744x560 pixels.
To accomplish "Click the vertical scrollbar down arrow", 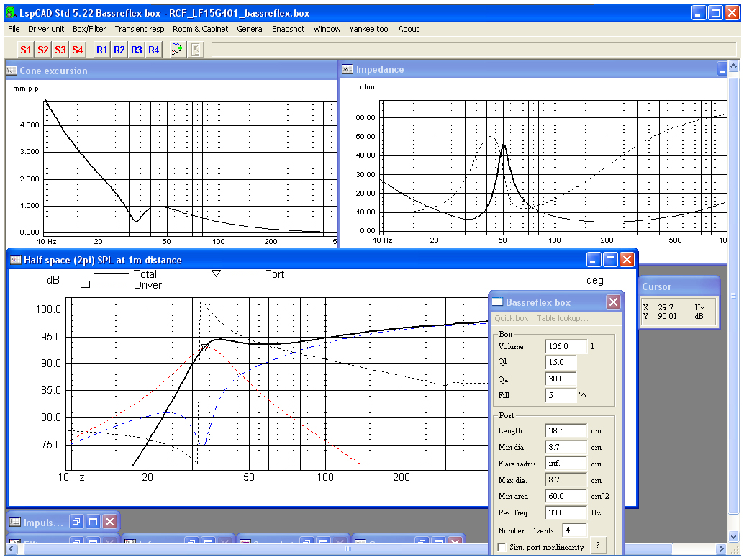I will [733, 537].
